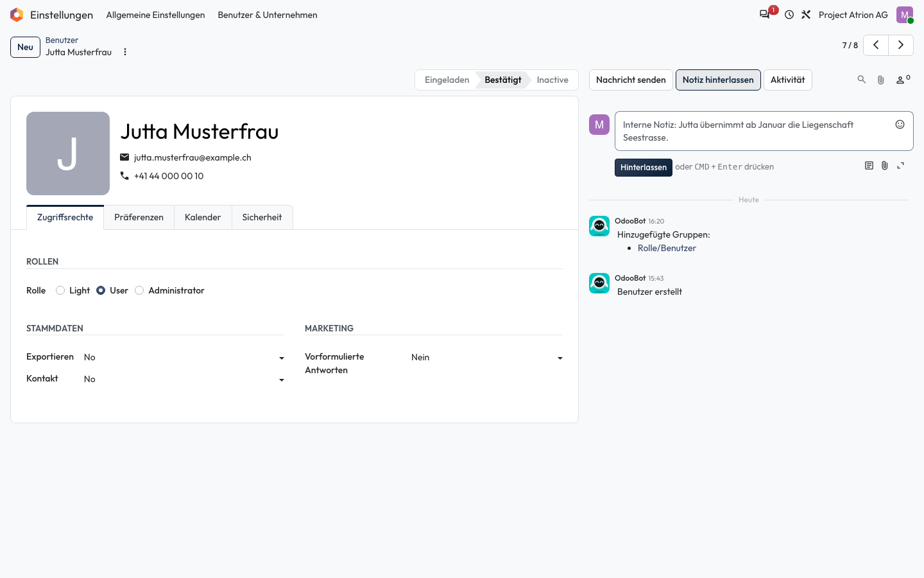Open the Vorformulierte Antworten dropdown
924x578 pixels.
tap(487, 357)
